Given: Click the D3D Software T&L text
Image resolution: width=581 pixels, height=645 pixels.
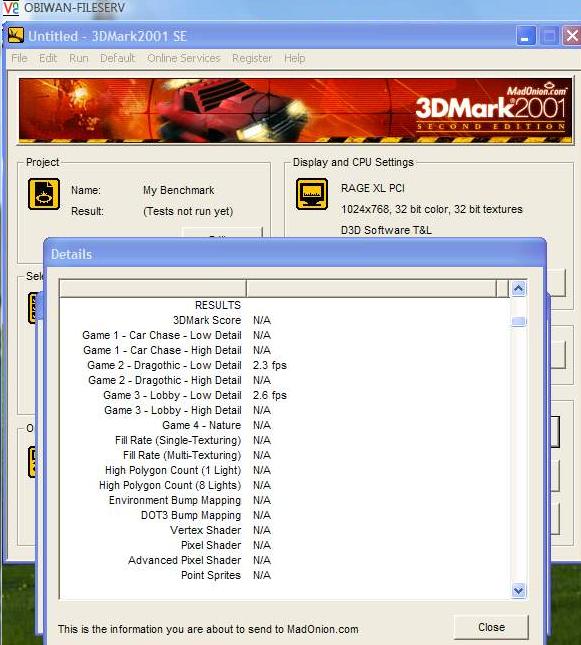Looking at the screenshot, I should tap(386, 230).
